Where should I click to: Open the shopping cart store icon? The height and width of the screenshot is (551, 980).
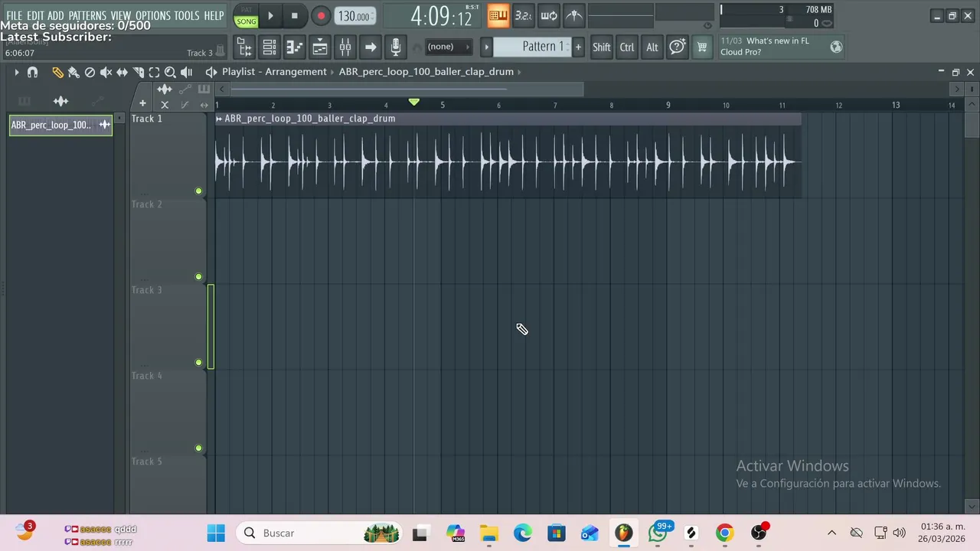(701, 47)
